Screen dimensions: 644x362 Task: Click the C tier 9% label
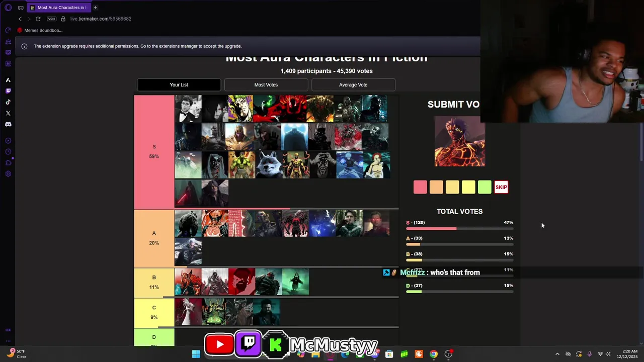154,312
